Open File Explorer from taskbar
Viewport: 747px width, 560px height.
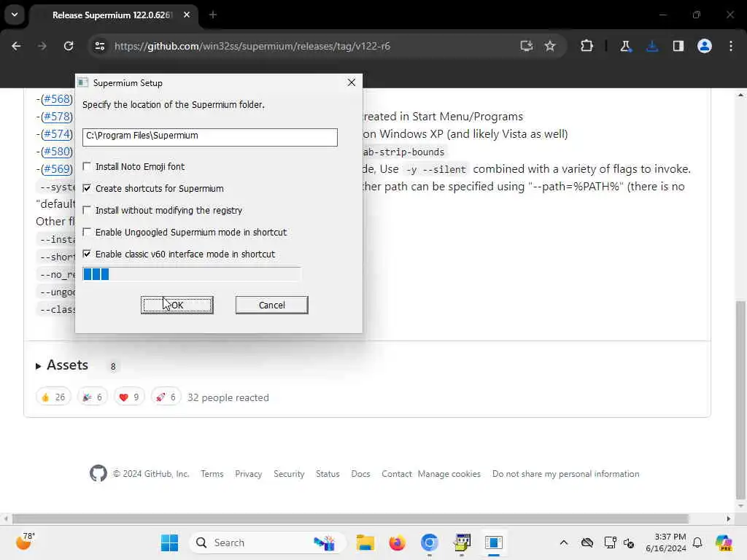pos(365,542)
